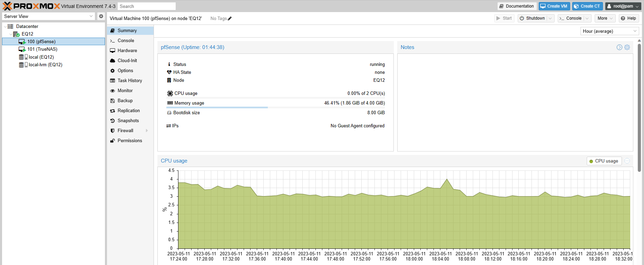Image resolution: width=644 pixels, height=265 pixels.
Task: Open the Shutdown dropdown arrow
Action: pyautogui.click(x=550, y=18)
